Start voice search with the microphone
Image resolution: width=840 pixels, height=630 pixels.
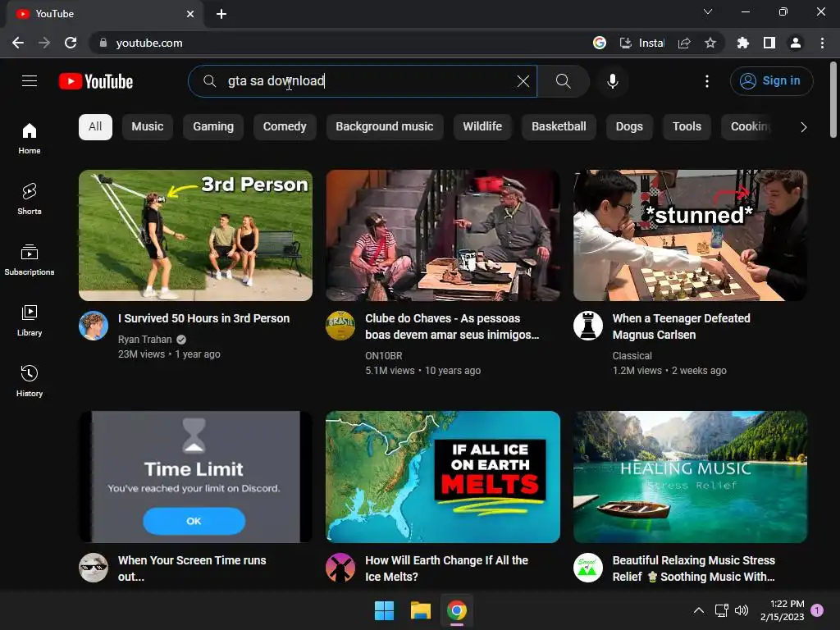click(612, 81)
